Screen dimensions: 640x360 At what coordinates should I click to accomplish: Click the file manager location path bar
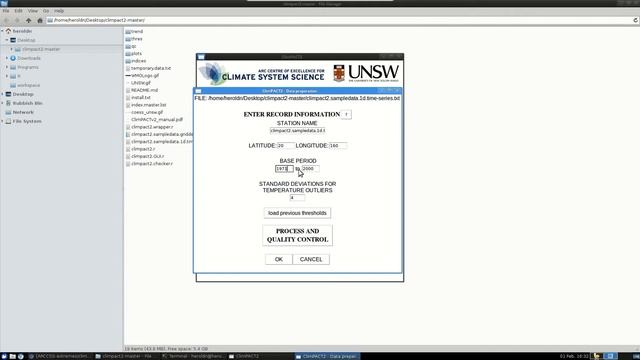point(339,20)
